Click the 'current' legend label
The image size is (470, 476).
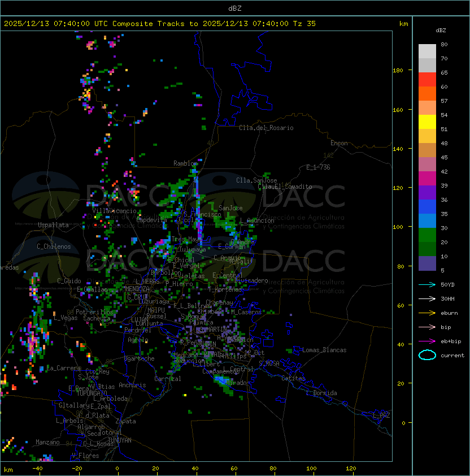pyautogui.click(x=452, y=356)
